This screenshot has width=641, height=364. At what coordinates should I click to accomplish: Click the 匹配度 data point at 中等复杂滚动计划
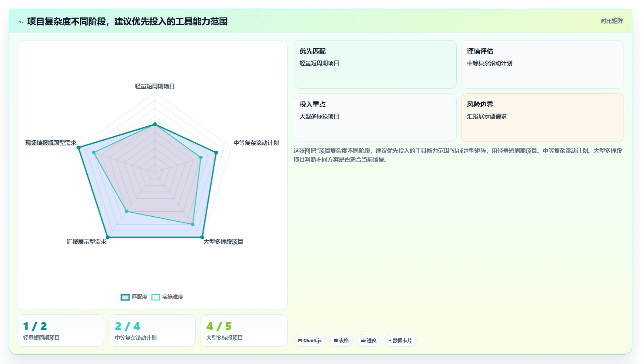(216, 152)
